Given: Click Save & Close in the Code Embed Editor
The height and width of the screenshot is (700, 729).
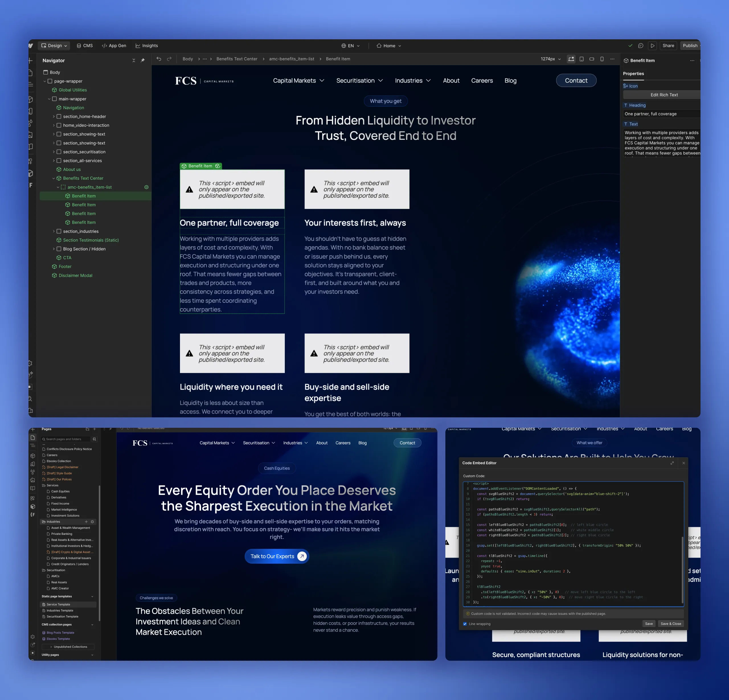Looking at the screenshot, I should 671,624.
